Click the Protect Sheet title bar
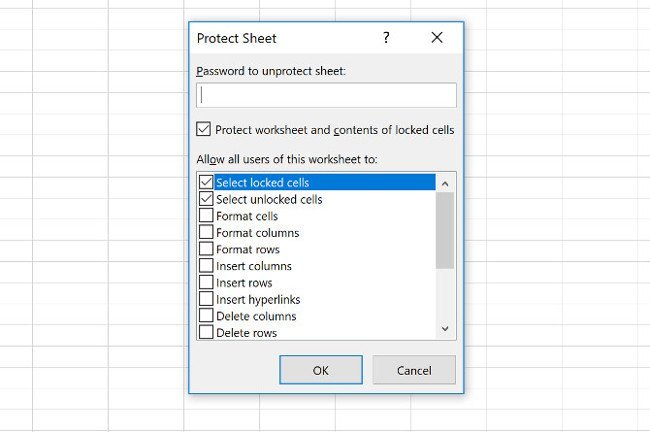 (x=280, y=38)
